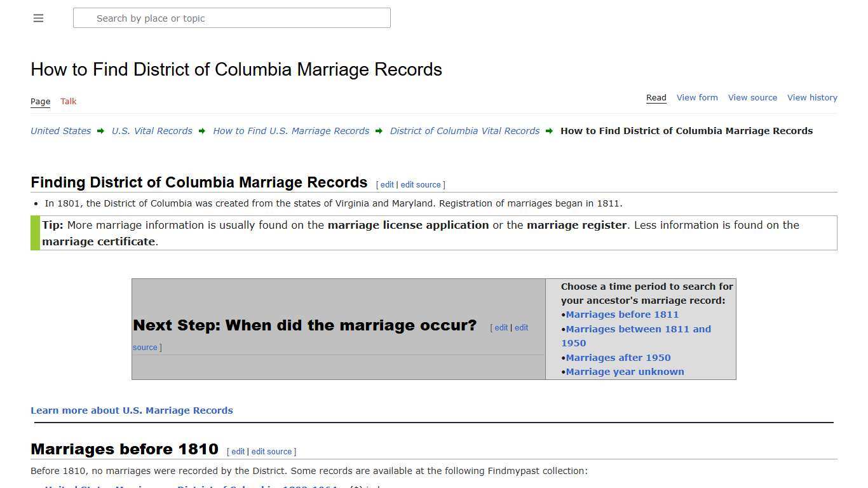This screenshot has height=488, width=868.
Task: Click edit source beside Finding District of Columbia heading
Action: [x=421, y=184]
